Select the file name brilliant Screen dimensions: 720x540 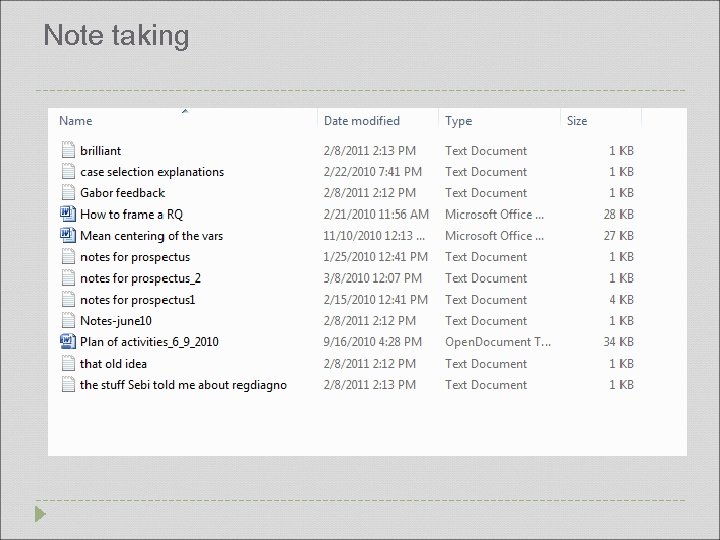coord(101,151)
